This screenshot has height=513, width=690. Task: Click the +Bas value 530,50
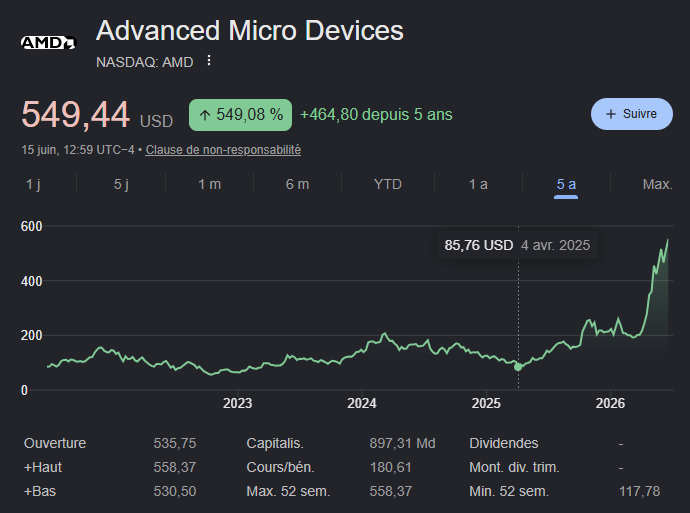[x=175, y=491]
